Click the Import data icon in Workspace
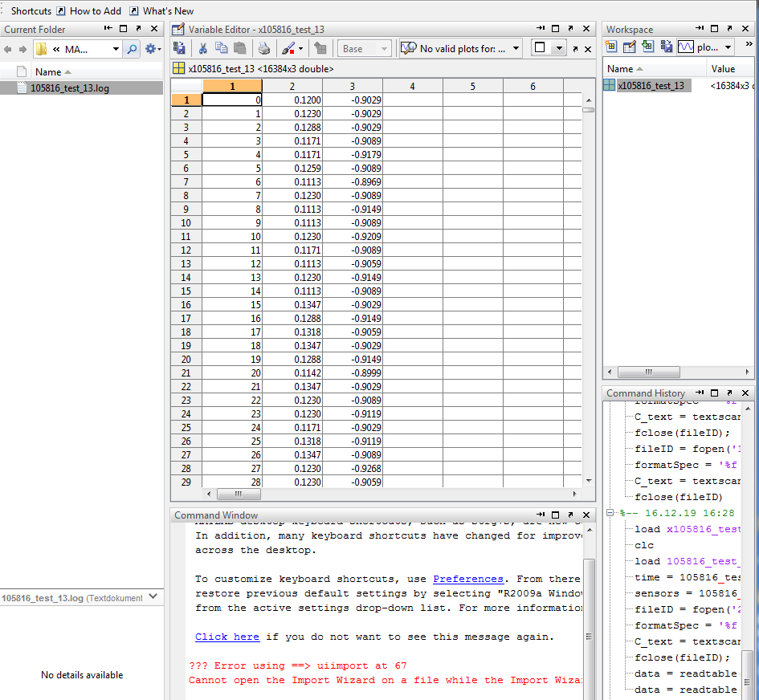 click(x=647, y=47)
